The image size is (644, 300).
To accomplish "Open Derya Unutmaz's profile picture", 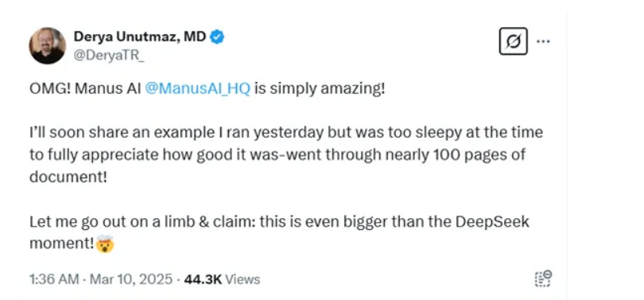I will tap(47, 45).
